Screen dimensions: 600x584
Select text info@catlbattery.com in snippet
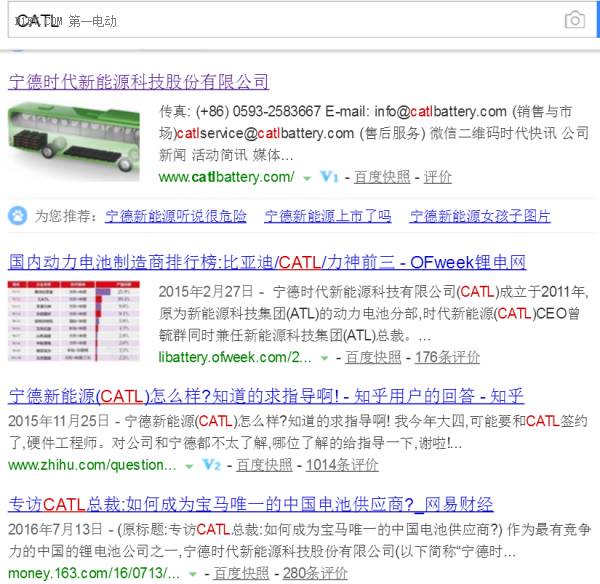tap(440, 112)
